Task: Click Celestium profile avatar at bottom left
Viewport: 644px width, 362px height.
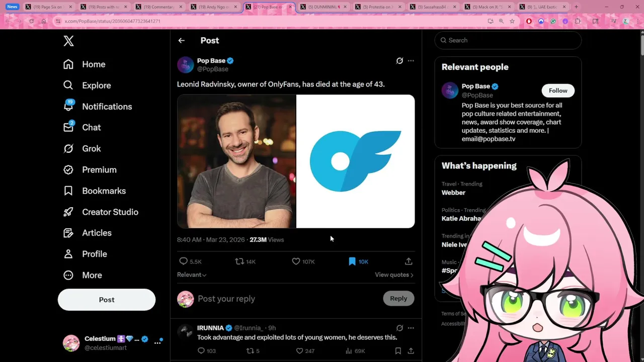Action: (71, 343)
